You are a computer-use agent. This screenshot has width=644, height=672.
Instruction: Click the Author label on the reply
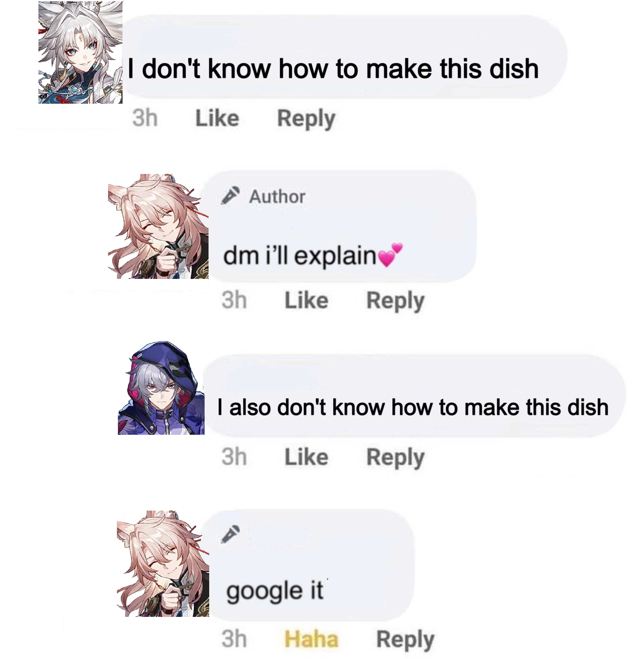click(277, 197)
